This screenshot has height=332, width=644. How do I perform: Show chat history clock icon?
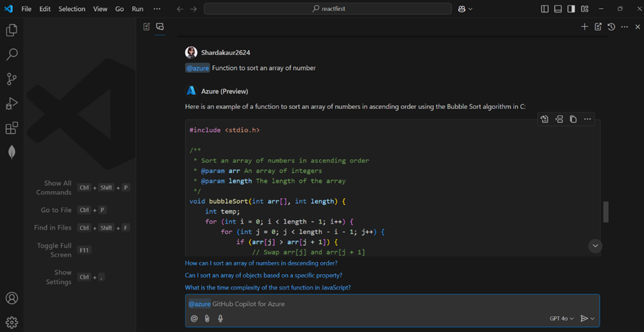pyautogui.click(x=611, y=27)
